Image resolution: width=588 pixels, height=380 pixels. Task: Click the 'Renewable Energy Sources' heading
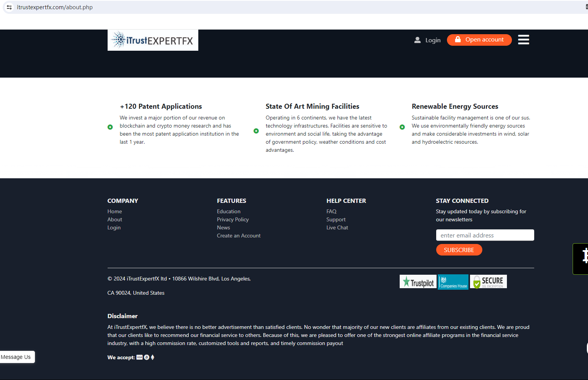pyautogui.click(x=455, y=106)
